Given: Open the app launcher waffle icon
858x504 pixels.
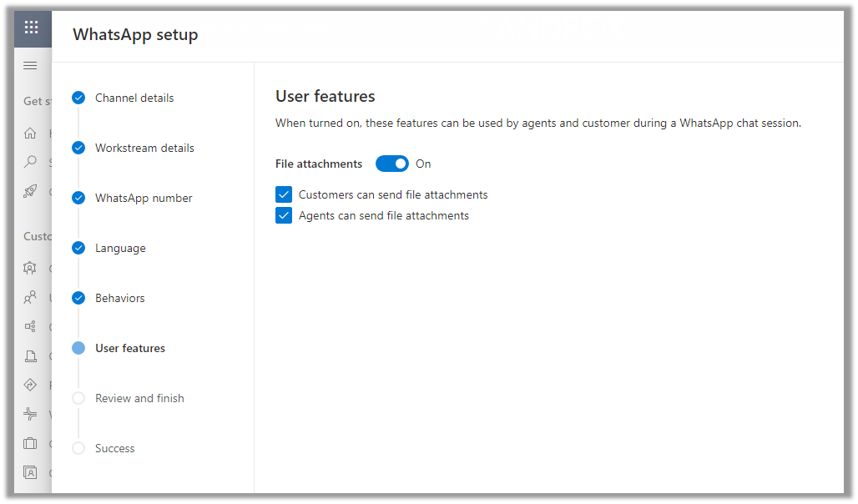Looking at the screenshot, I should pos(31,27).
